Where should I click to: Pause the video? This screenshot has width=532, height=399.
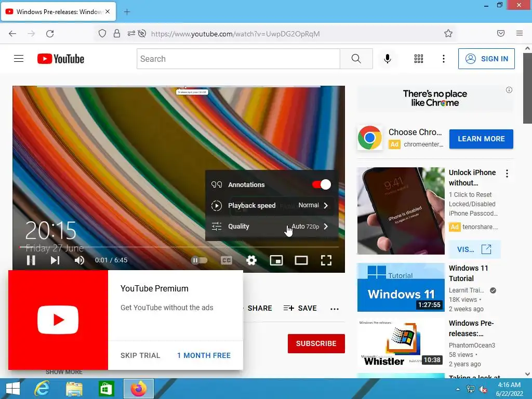pyautogui.click(x=31, y=260)
